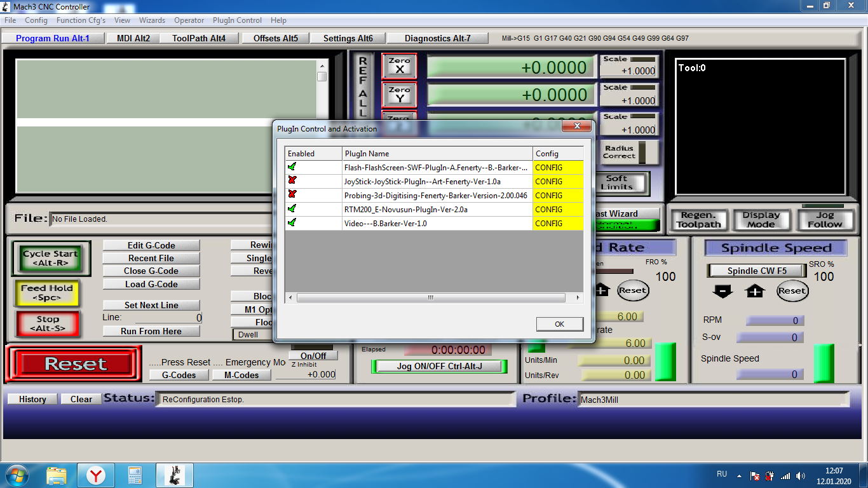Screen dimensions: 868x488
Task: Switch to the Diagnostics Alt-7 tab
Action: (x=438, y=38)
